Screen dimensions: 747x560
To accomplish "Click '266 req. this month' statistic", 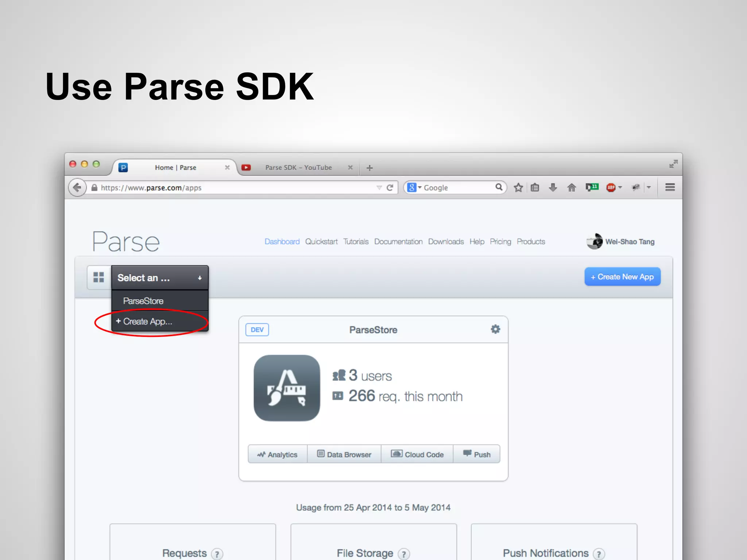I will (397, 396).
